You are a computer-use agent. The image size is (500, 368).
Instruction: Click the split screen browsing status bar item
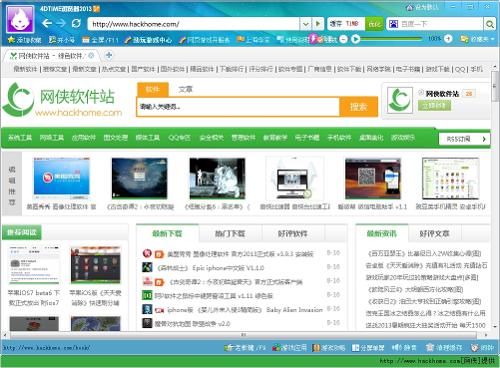click(368, 348)
